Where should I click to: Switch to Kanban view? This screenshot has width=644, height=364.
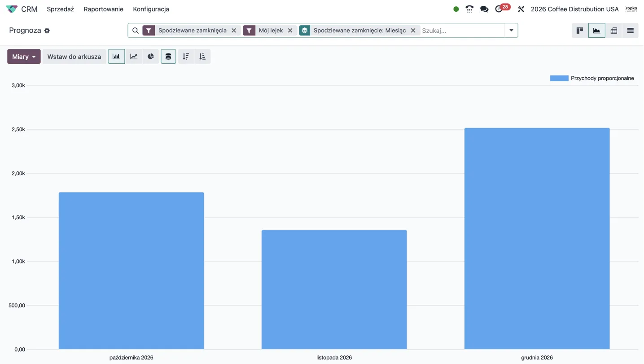(580, 31)
